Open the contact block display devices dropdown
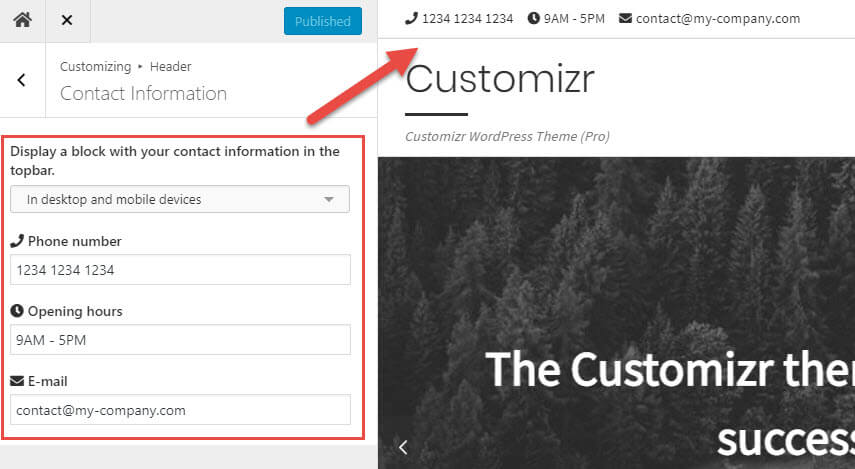This screenshot has width=855, height=469. pos(180,199)
